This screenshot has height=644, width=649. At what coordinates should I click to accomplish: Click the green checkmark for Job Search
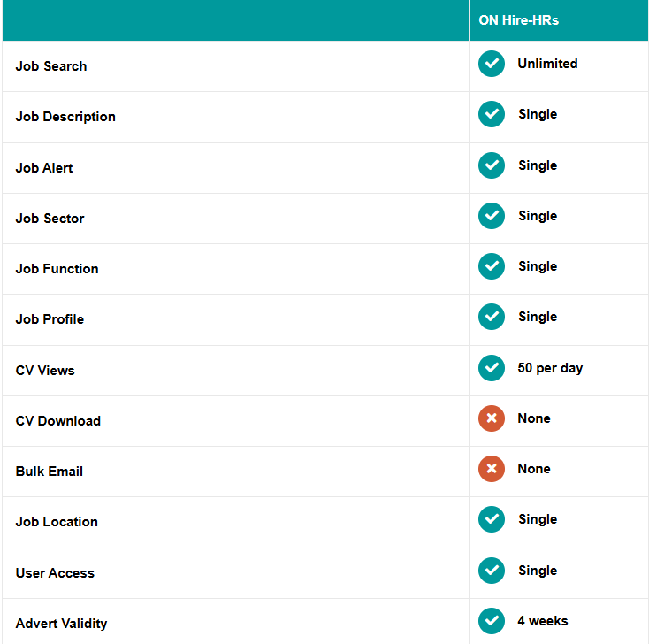click(492, 64)
